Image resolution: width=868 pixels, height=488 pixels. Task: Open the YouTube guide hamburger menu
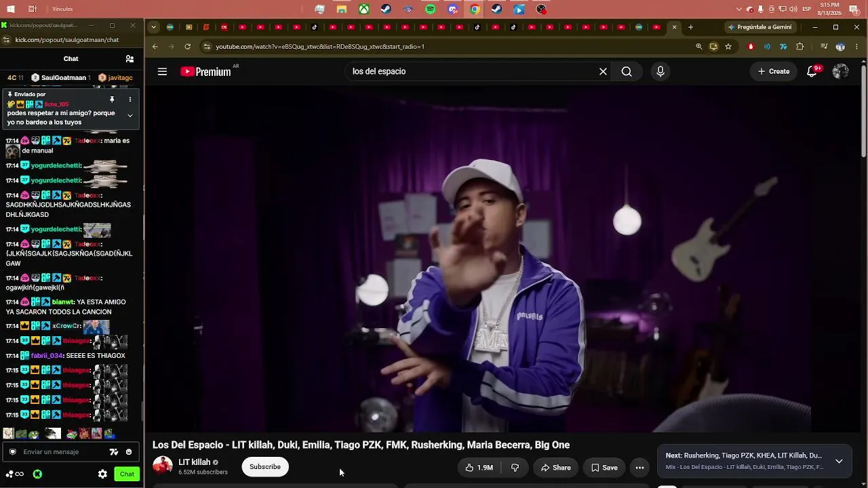pyautogui.click(x=162, y=71)
